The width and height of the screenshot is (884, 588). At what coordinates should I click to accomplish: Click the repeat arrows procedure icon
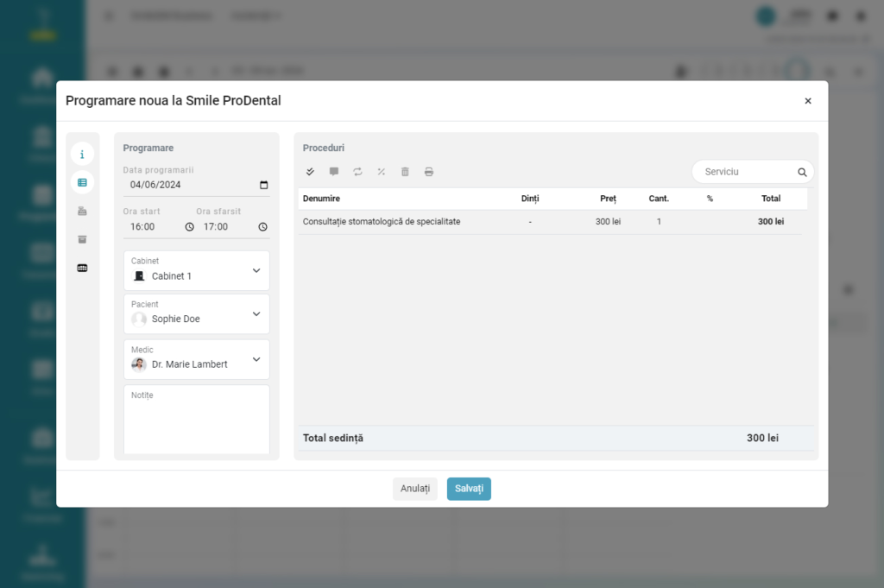pyautogui.click(x=357, y=172)
